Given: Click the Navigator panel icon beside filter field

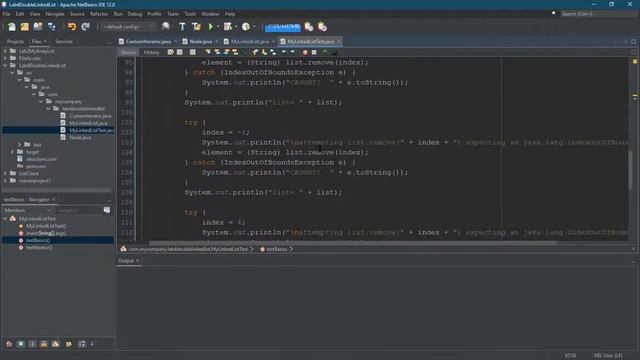Looking at the screenshot, I should pos(107,210).
